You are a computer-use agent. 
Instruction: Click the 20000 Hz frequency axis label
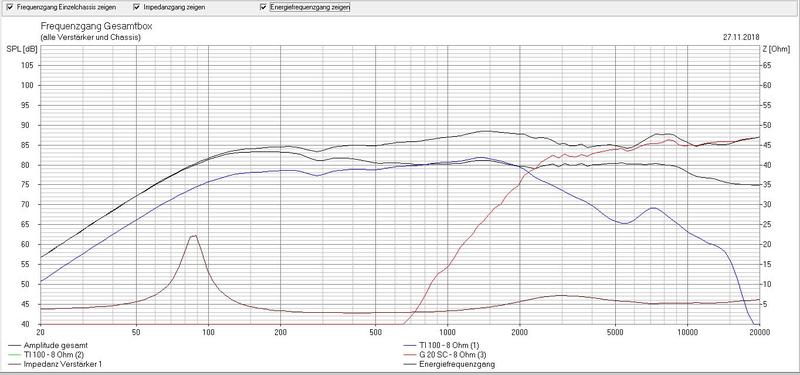click(x=760, y=332)
